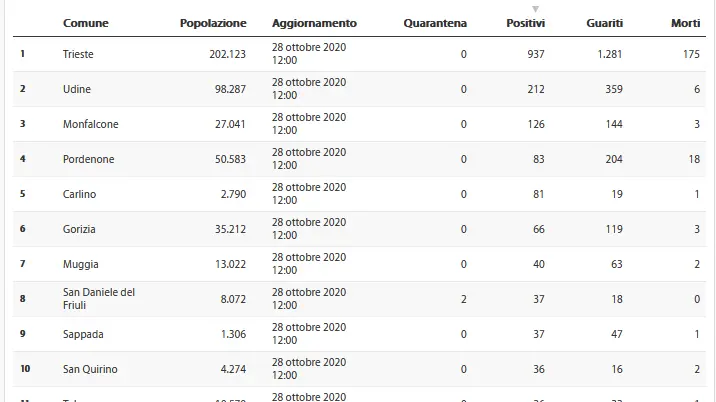716x402 pixels.
Task: Click Trieste's morti value 175
Action: coord(691,54)
